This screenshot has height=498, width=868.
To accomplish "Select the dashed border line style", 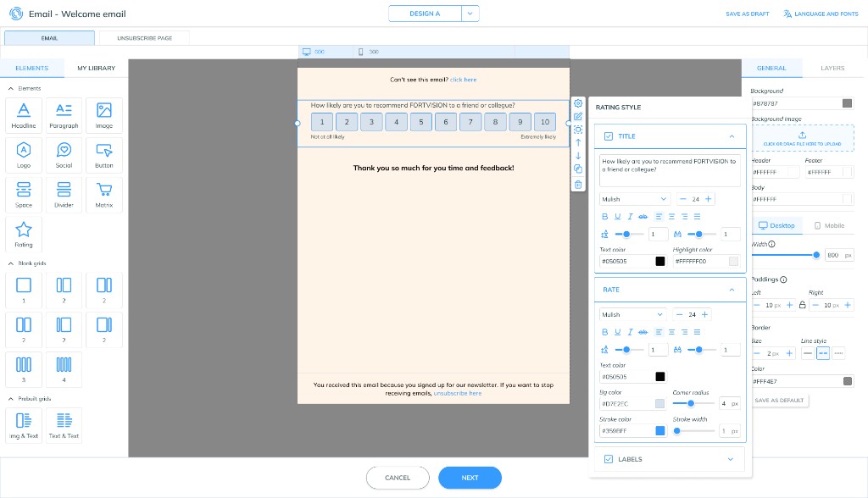I will click(x=823, y=353).
